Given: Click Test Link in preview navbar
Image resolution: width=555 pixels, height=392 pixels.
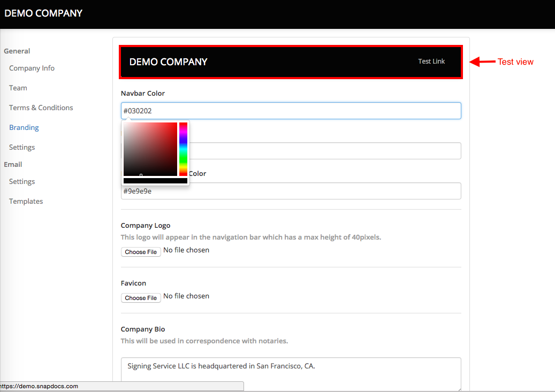Looking at the screenshot, I should coord(431,61).
